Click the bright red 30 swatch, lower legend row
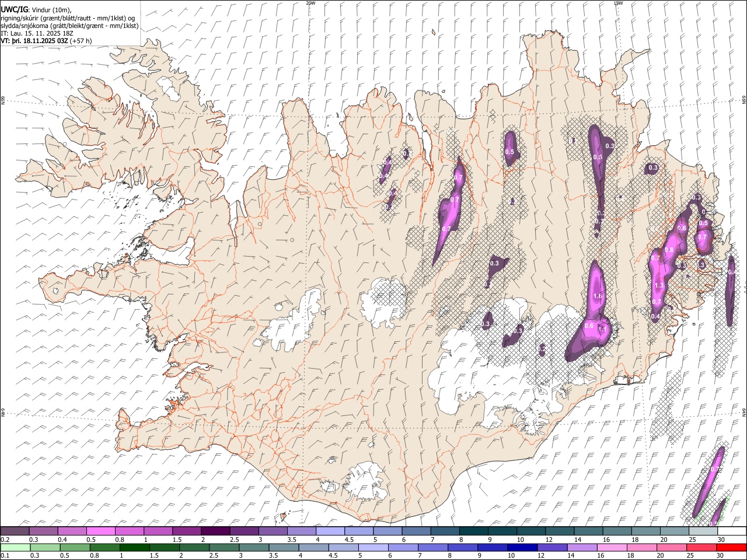Image resolution: width=747 pixels, height=560 pixels. [731, 548]
